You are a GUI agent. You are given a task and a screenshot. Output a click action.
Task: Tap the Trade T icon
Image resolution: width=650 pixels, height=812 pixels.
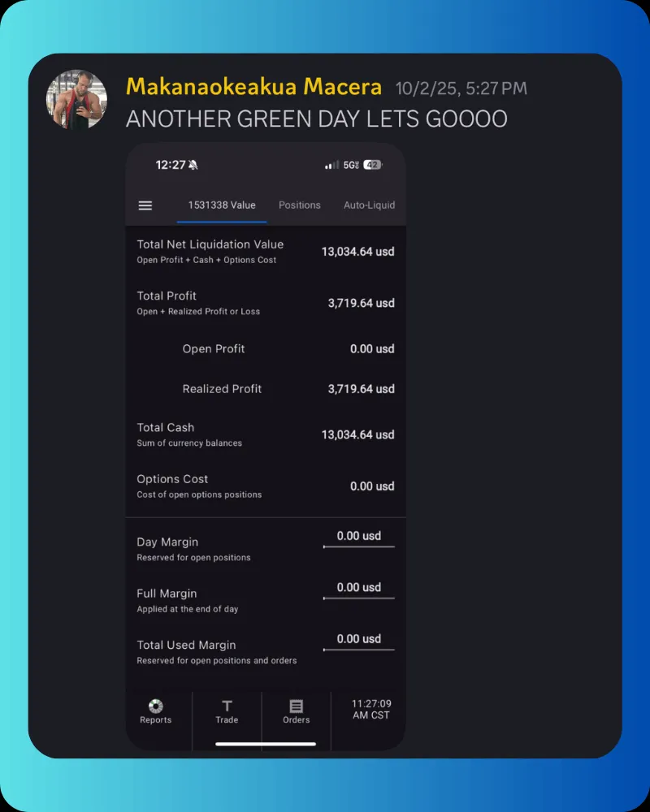[227, 706]
